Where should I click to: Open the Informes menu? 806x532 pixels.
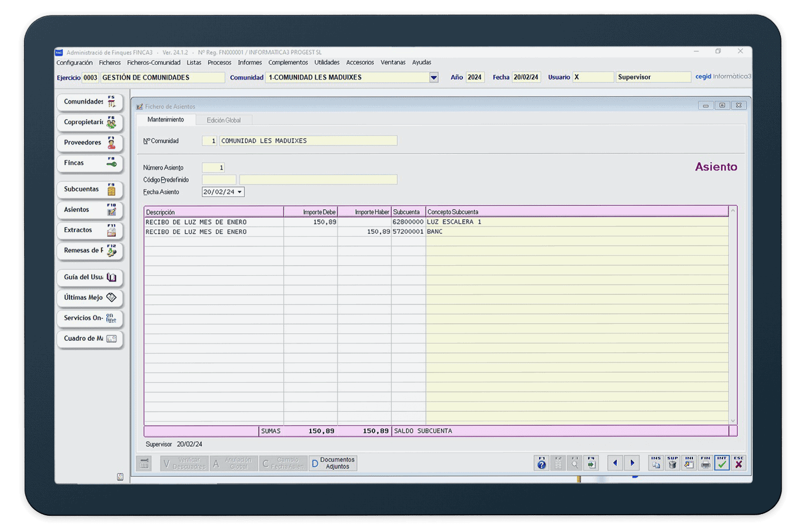250,63
